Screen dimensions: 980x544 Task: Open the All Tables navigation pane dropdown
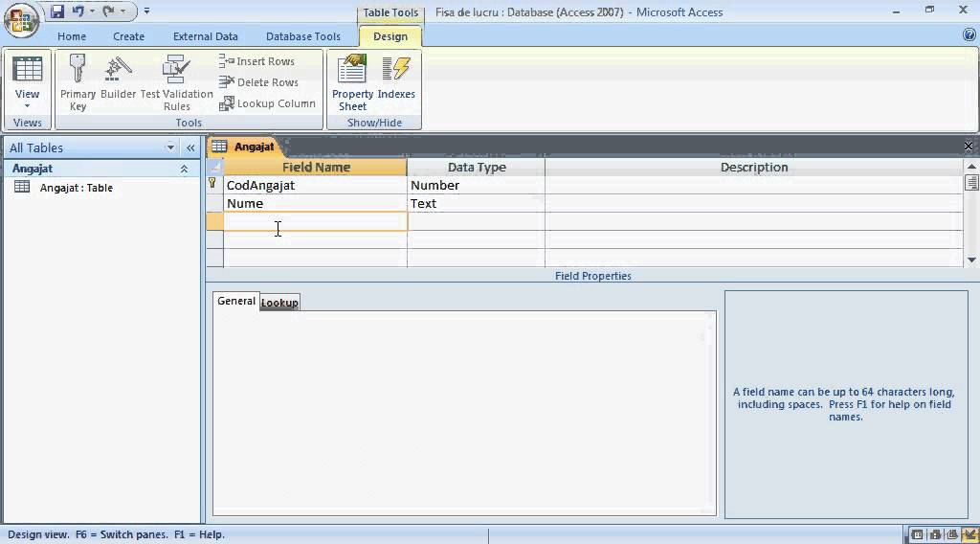pyautogui.click(x=170, y=147)
